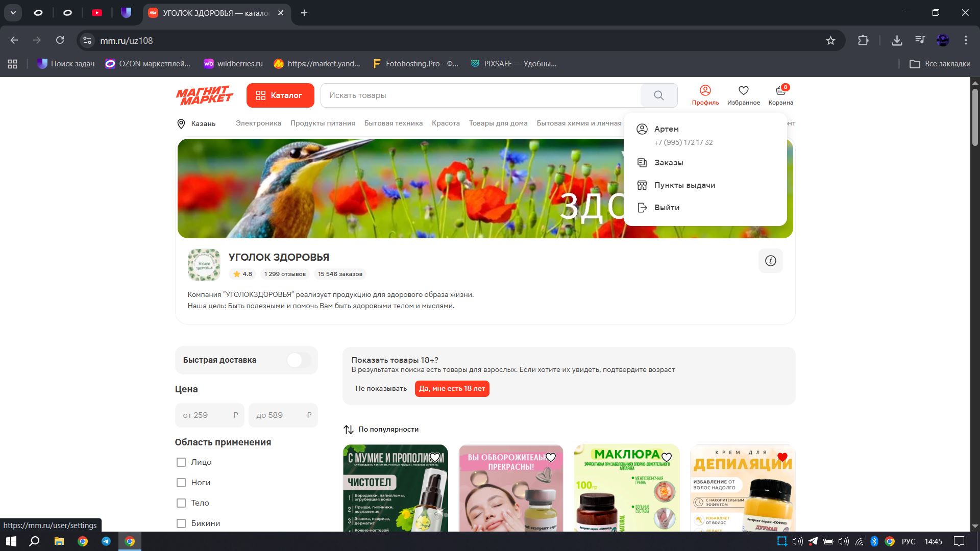Add Маклюра product to favorites
The height and width of the screenshot is (551, 980).
click(x=666, y=457)
